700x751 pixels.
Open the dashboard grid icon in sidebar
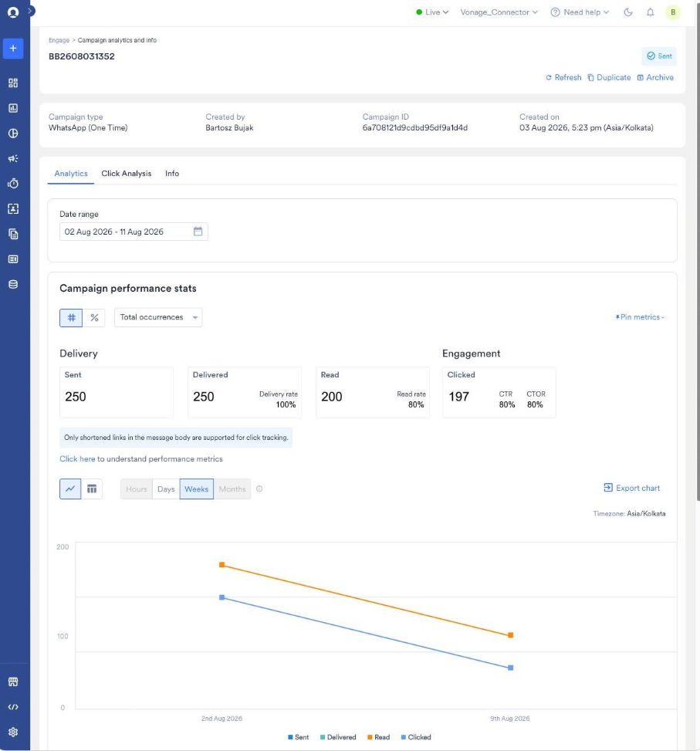pos(13,83)
